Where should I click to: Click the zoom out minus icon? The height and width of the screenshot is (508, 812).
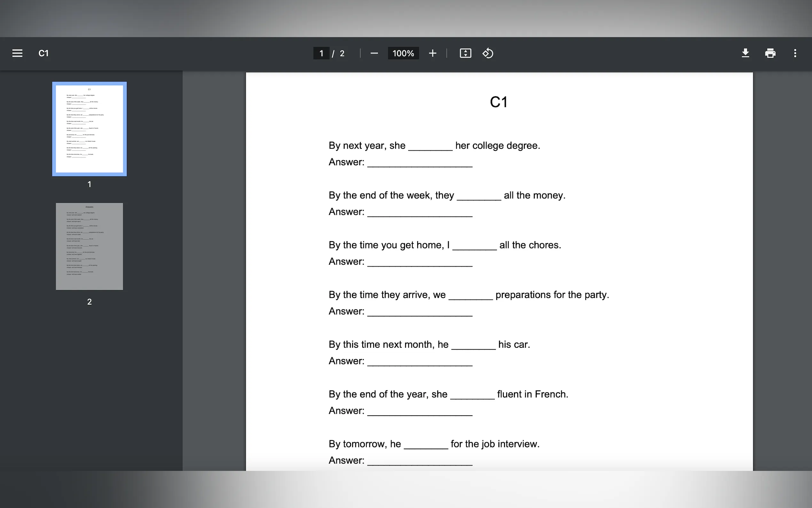tap(374, 53)
